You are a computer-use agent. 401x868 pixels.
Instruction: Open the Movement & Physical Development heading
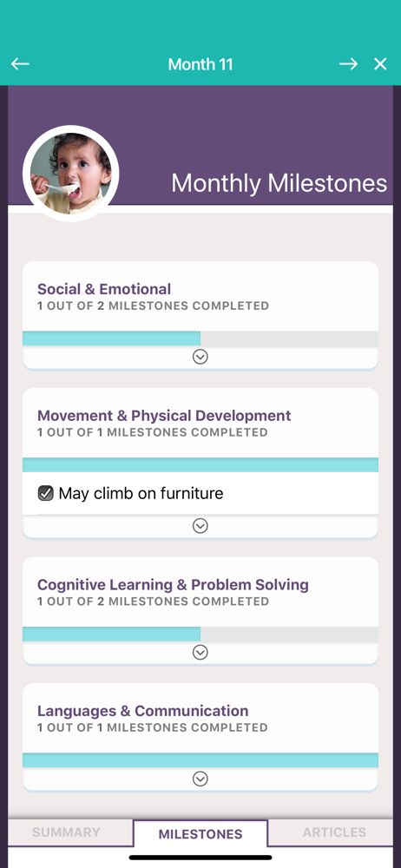164,416
